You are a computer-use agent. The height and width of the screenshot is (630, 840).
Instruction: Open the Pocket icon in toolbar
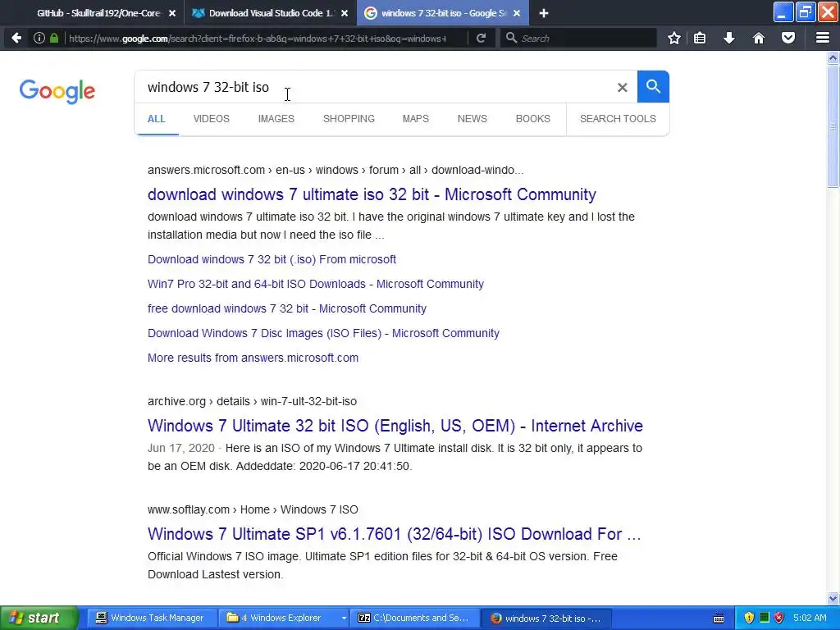[x=788, y=38]
